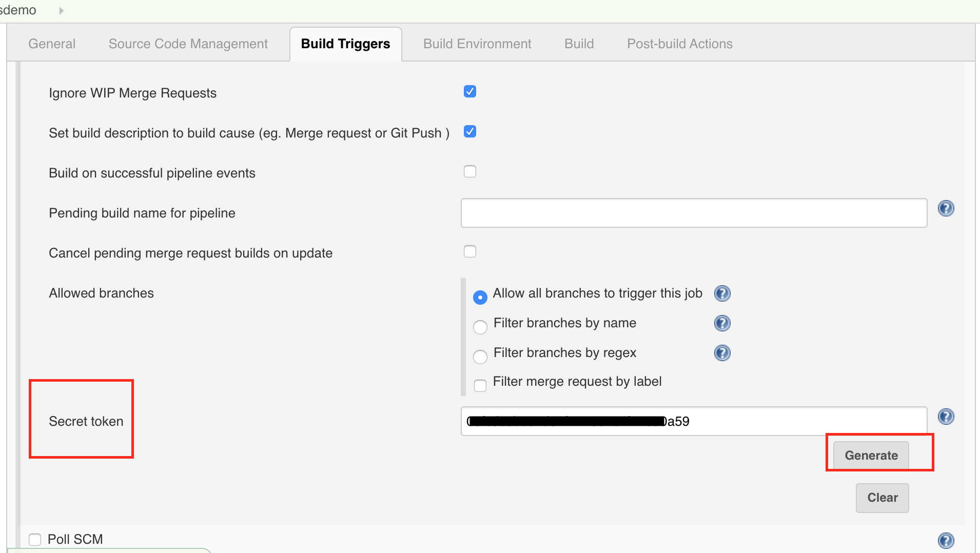The height and width of the screenshot is (553, 980).
Task: Click breadcrumb arrow next to demo
Action: 61,10
